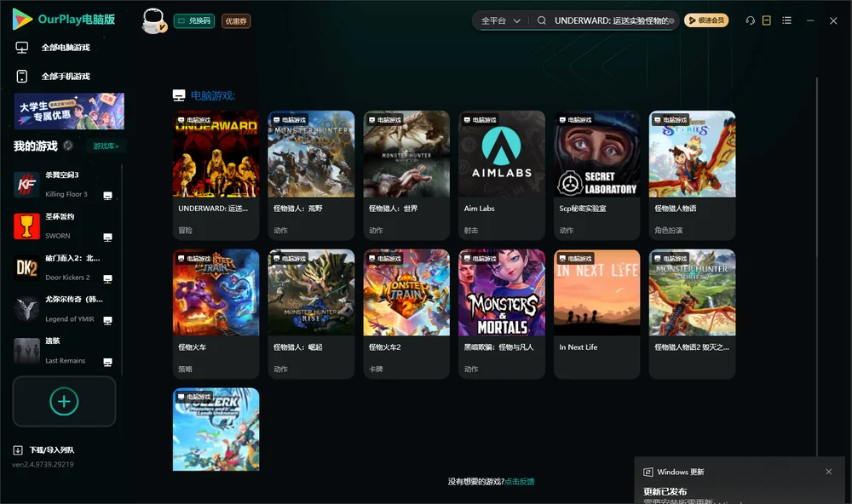Open the 怪物猎人：崛起 game card
The width and height of the screenshot is (852, 504).
tap(311, 313)
